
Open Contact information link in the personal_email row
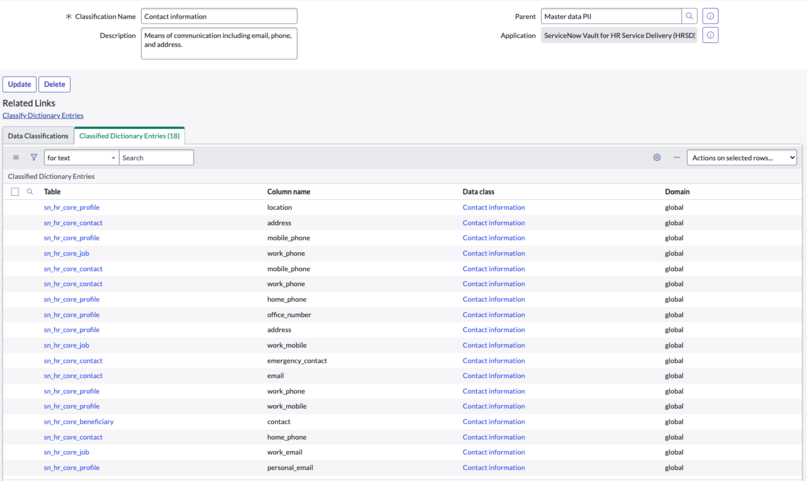pos(494,468)
